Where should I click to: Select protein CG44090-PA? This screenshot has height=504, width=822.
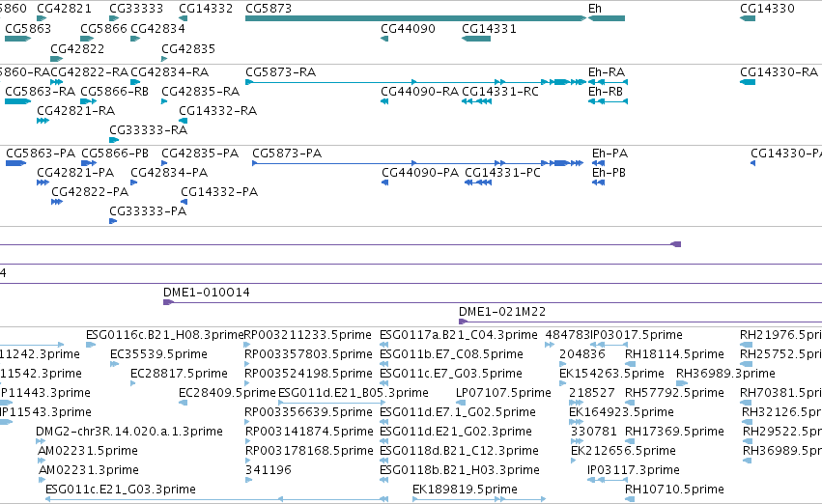(384, 182)
